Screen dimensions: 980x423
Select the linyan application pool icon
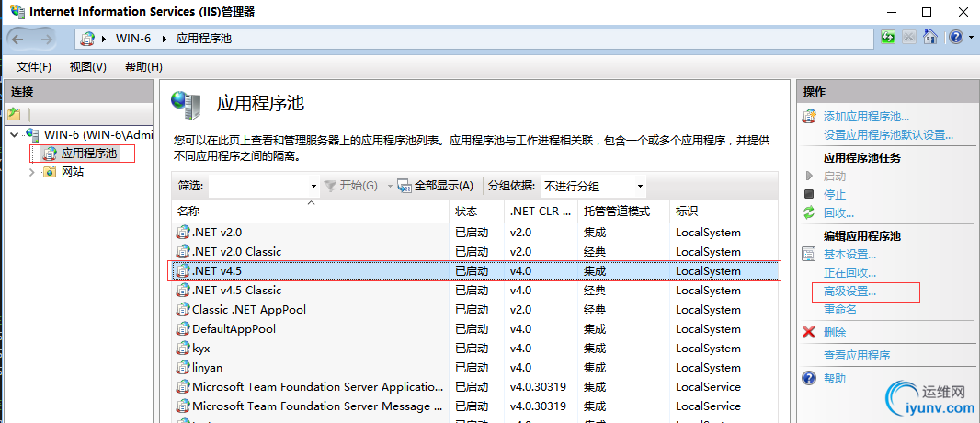pyautogui.click(x=183, y=368)
